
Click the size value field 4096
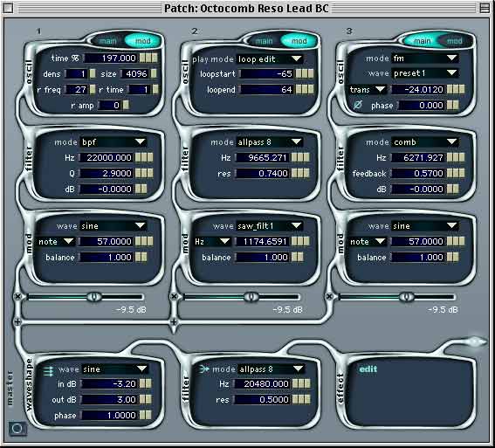point(135,73)
